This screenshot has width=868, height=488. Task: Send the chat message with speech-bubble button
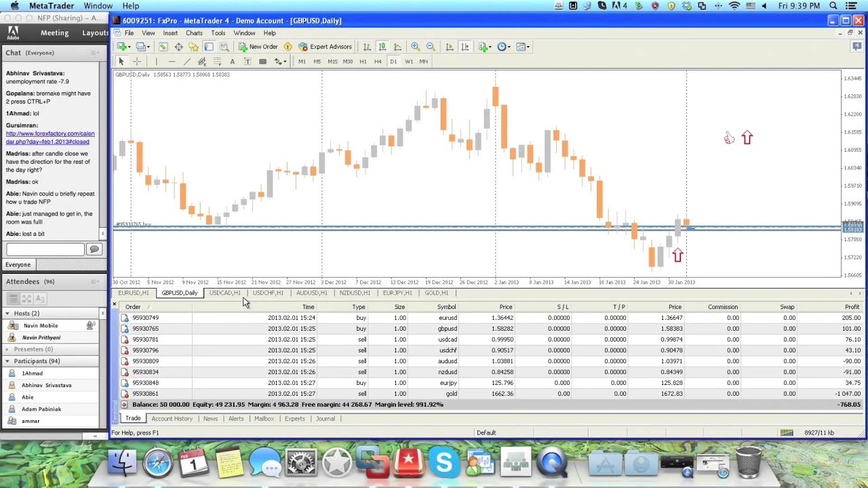coord(94,249)
